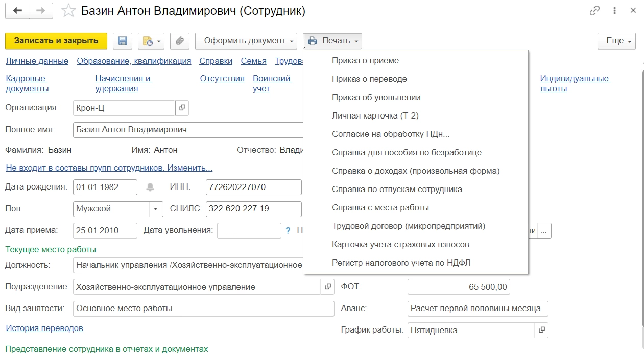Click the blue question mark hint
This screenshot has height=354, width=644.
(288, 230)
